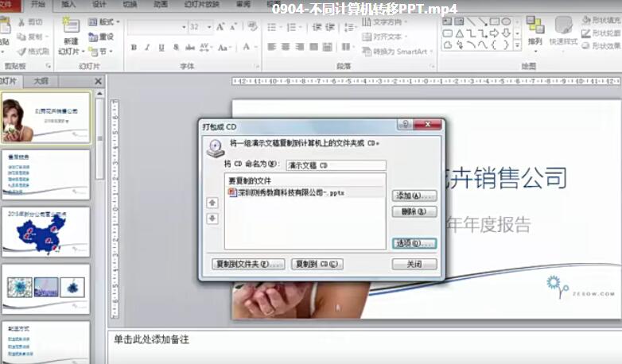Click the move-down arrow in the Package for CD dialog

tap(212, 219)
